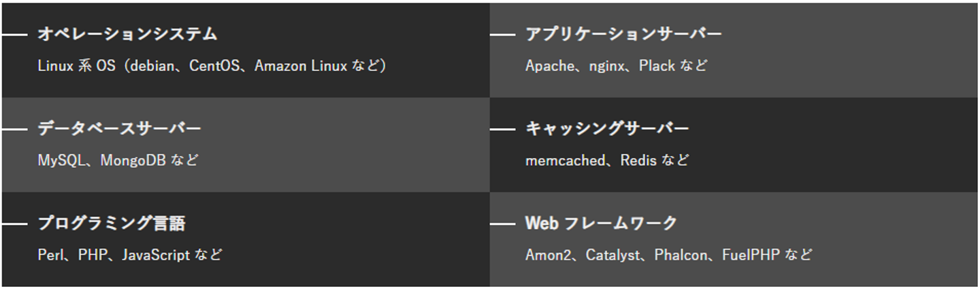
Task: Click the dash line beside プログラミング言語
Action: point(14,224)
